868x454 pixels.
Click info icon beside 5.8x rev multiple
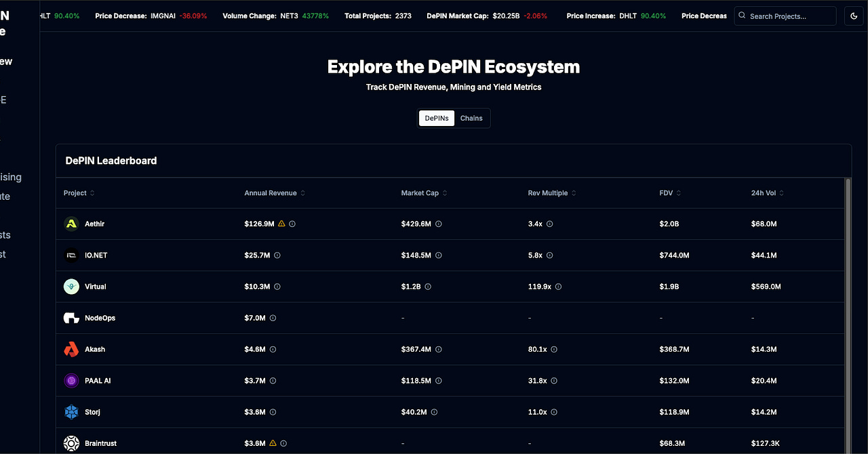pyautogui.click(x=550, y=255)
